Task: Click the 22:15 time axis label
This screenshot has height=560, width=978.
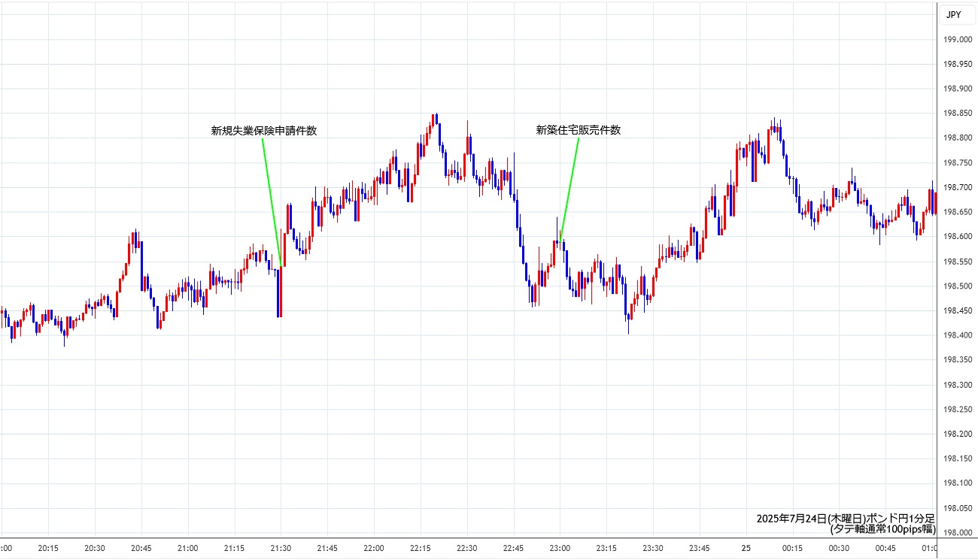Action: [420, 549]
